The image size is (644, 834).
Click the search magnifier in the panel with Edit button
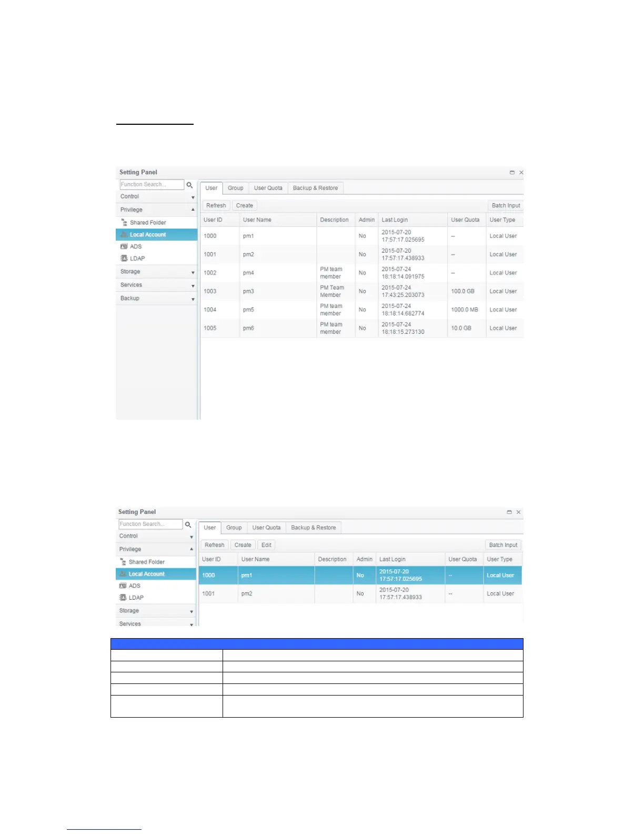[188, 524]
